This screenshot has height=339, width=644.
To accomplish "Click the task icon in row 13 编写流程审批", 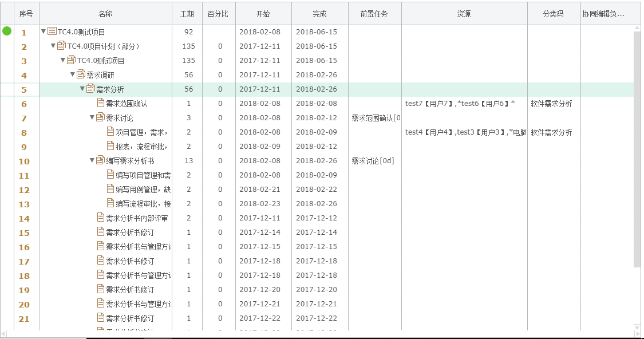I will click(110, 203).
